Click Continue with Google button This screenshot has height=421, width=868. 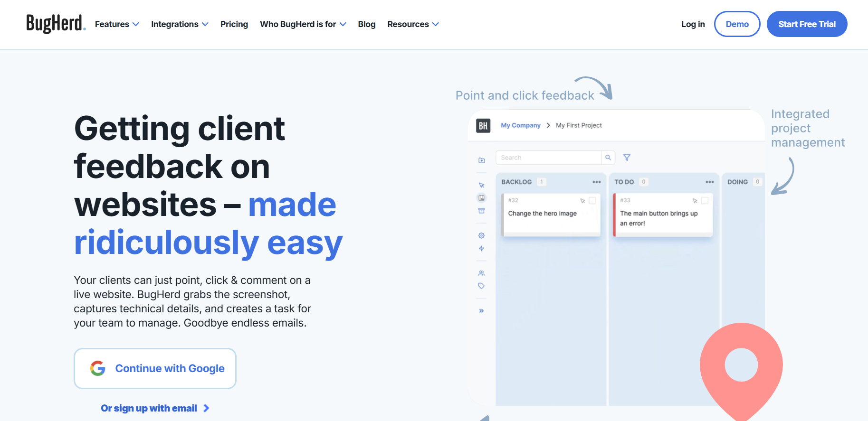(155, 368)
